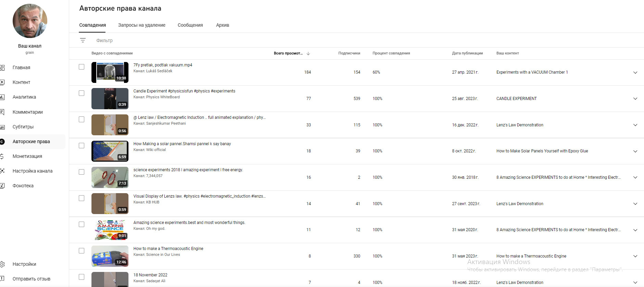Expand the Experiments with a VACUUM Chamber row
The width and height of the screenshot is (644, 287).
click(x=635, y=72)
